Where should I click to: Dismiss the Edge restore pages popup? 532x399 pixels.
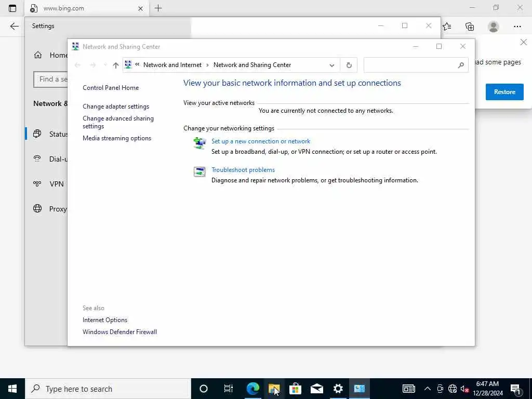(x=524, y=42)
